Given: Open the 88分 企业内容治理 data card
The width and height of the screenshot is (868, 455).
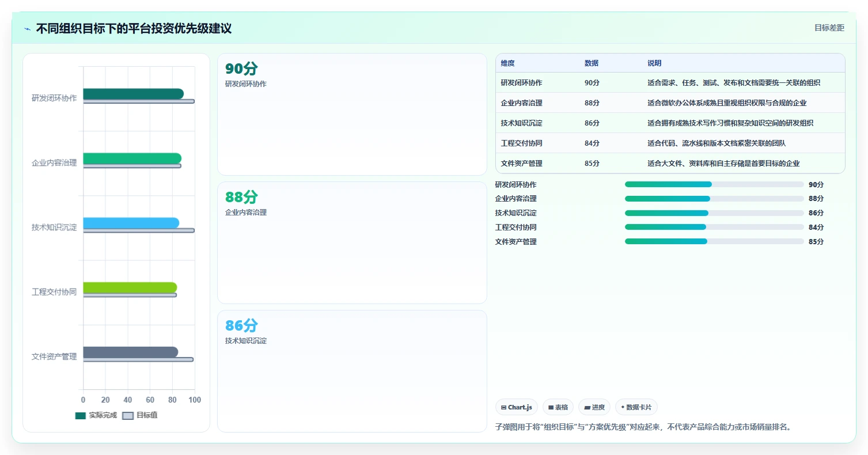Looking at the screenshot, I should coord(352,243).
